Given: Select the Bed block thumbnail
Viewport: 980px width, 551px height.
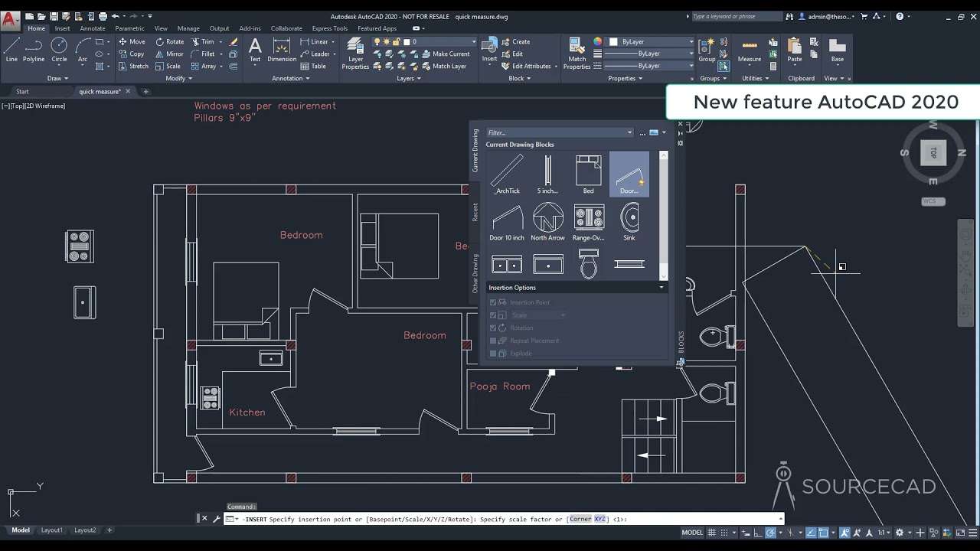Looking at the screenshot, I should click(x=588, y=174).
